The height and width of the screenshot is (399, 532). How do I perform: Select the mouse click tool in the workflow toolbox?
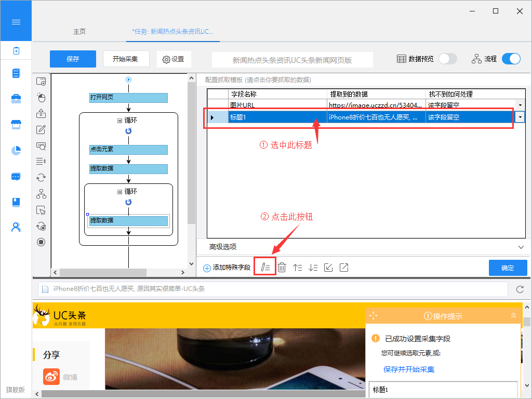pos(41,98)
